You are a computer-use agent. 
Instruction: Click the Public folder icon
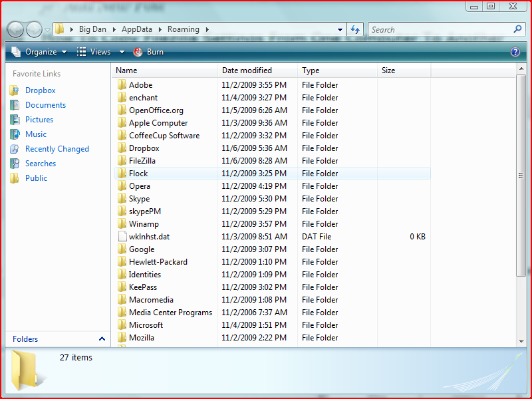pyautogui.click(x=15, y=178)
